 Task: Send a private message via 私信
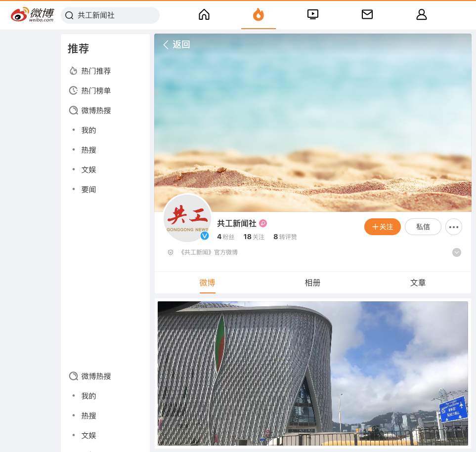423,227
